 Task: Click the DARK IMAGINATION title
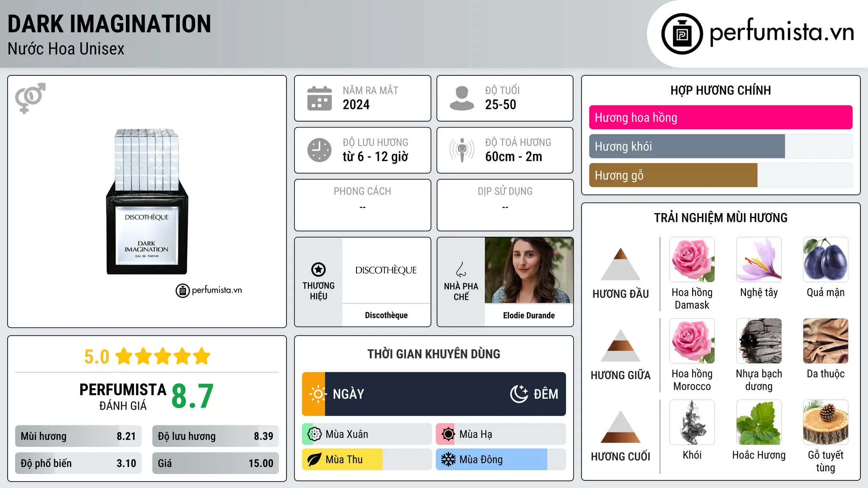[109, 24]
